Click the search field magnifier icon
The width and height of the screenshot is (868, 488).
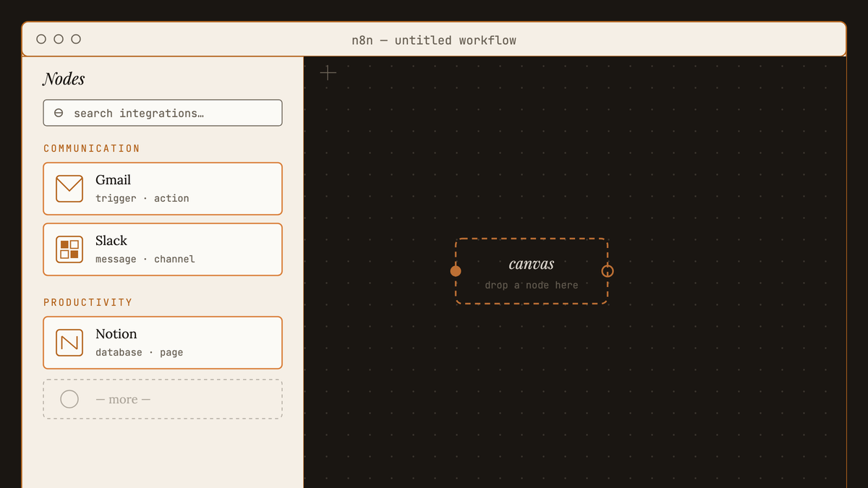[59, 114]
